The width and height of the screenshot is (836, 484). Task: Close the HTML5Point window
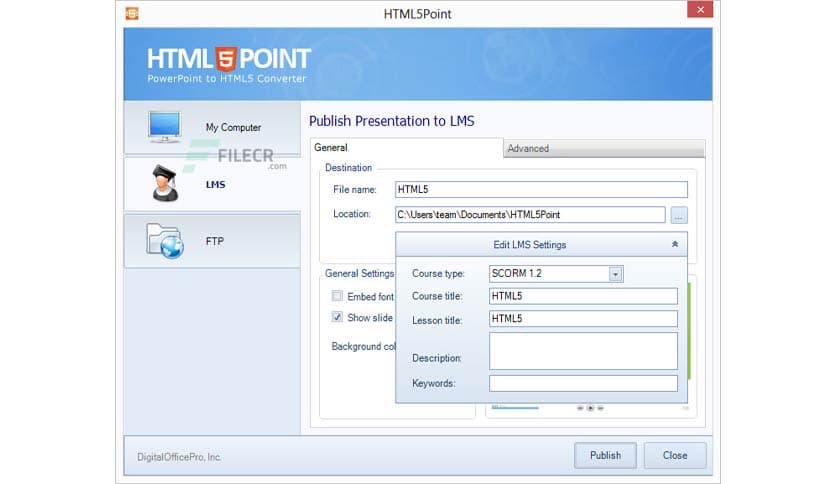click(x=700, y=10)
